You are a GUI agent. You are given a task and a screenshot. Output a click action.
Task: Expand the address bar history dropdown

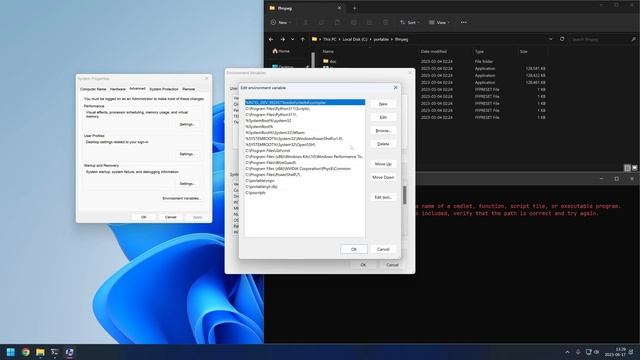551,39
